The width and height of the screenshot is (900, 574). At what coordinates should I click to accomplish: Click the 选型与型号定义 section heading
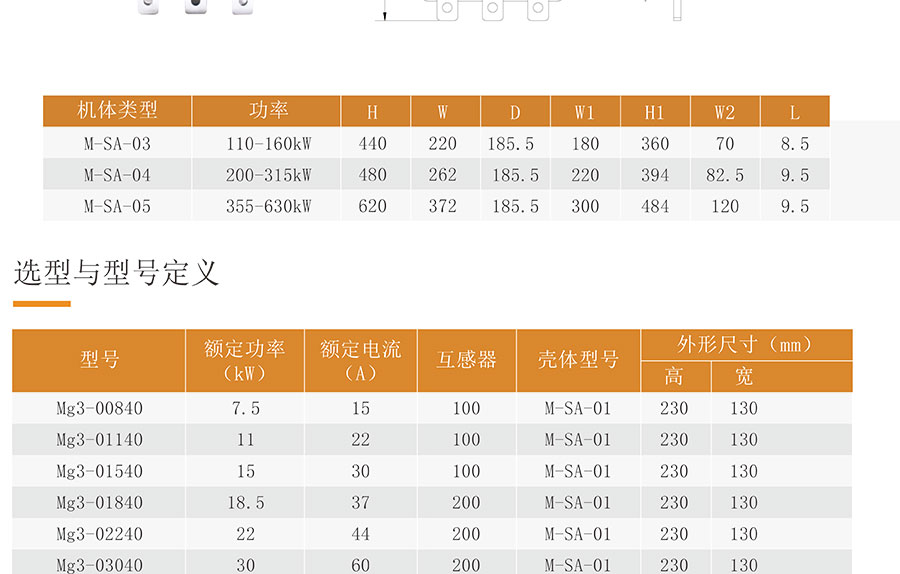click(116, 272)
